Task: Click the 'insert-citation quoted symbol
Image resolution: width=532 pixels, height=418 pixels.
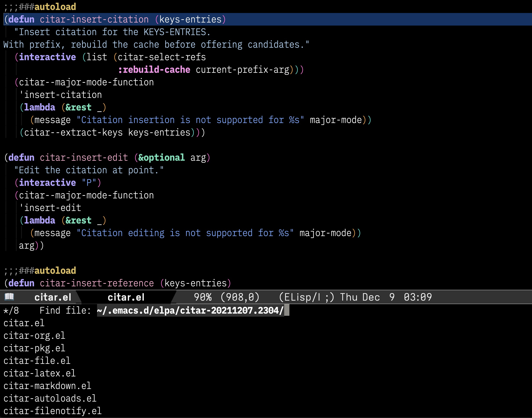Action: point(60,95)
